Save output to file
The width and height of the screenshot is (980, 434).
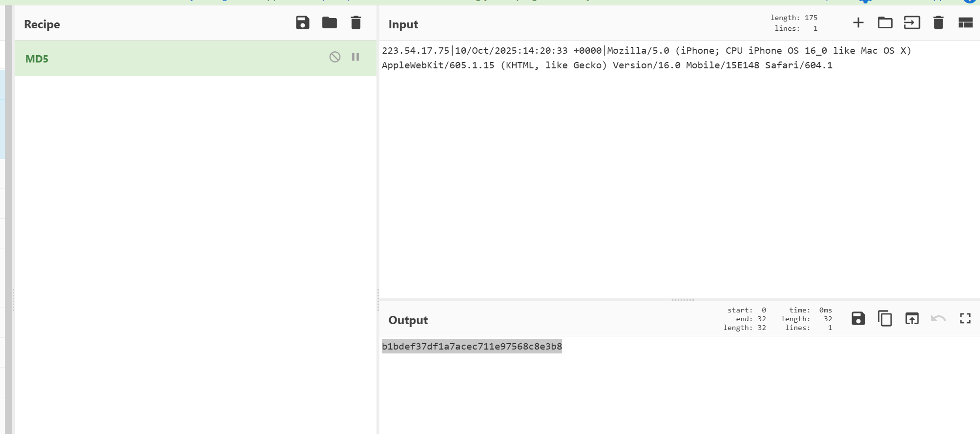858,319
